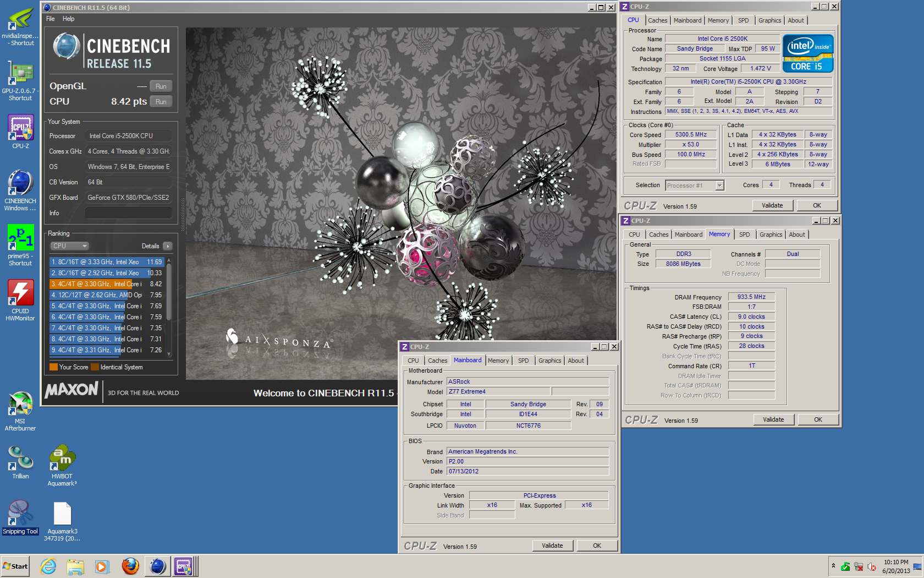Open the CPU ranking dropdown
The height and width of the screenshot is (578, 924).
70,246
